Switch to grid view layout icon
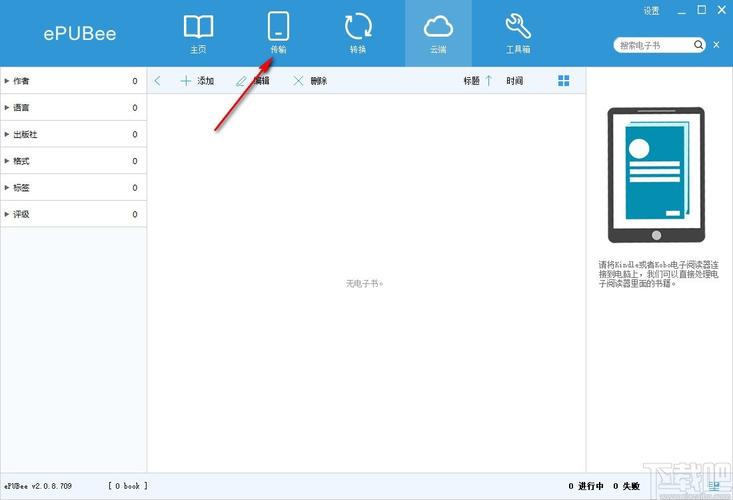 tap(564, 81)
